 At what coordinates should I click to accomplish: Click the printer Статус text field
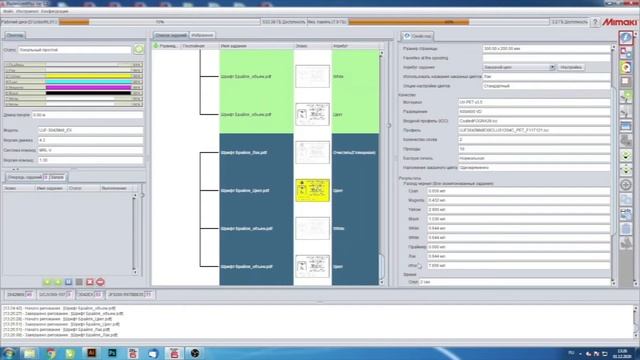tap(74, 50)
